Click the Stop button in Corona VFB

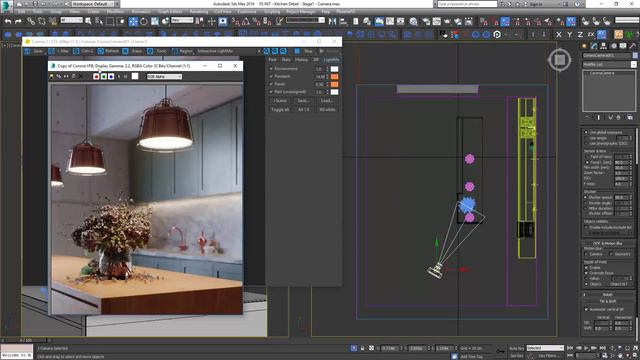[x=304, y=51]
